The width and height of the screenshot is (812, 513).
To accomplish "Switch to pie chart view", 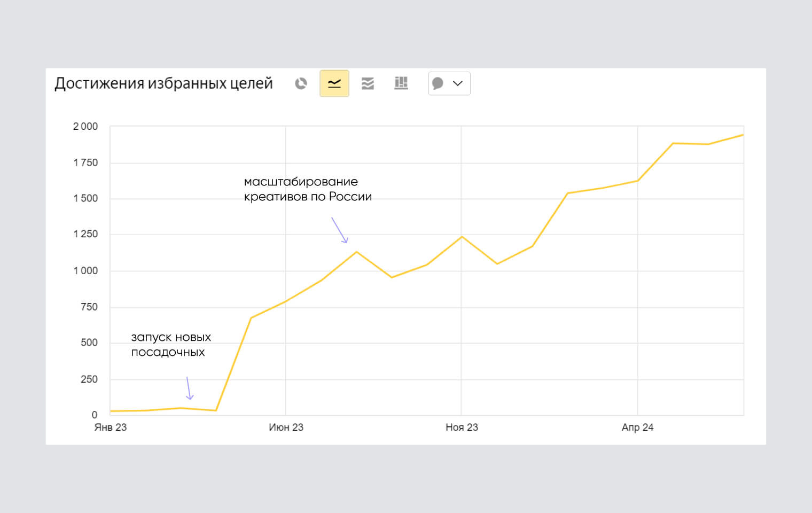I will click(301, 83).
